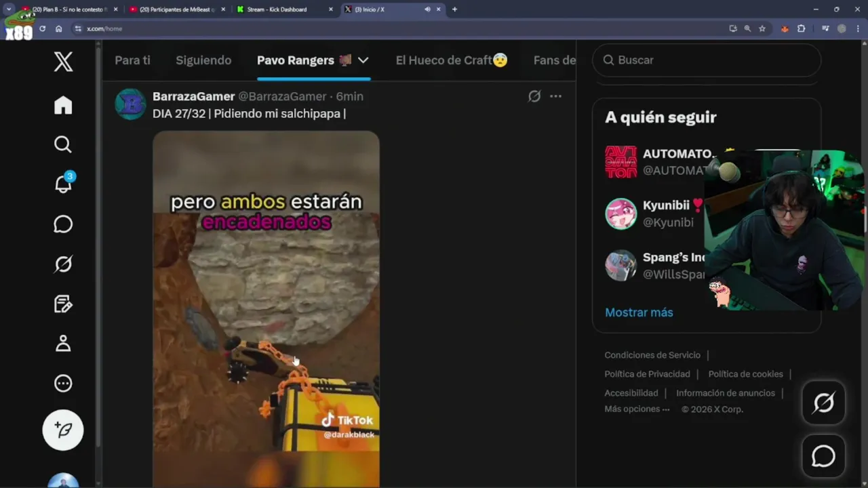Open the Chrome tab search dropdown arrow

coord(9,9)
